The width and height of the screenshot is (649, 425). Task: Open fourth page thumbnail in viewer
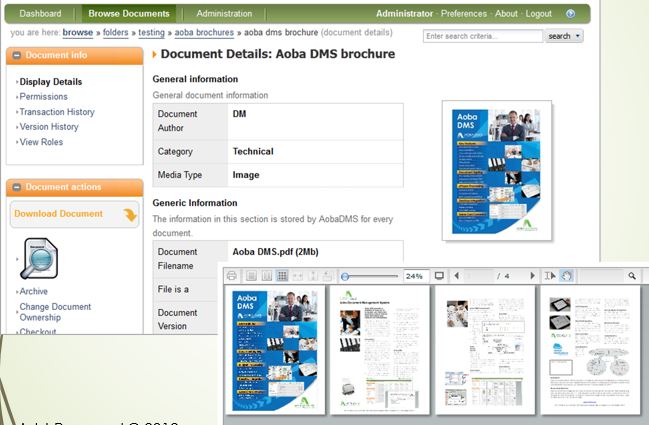(590, 349)
